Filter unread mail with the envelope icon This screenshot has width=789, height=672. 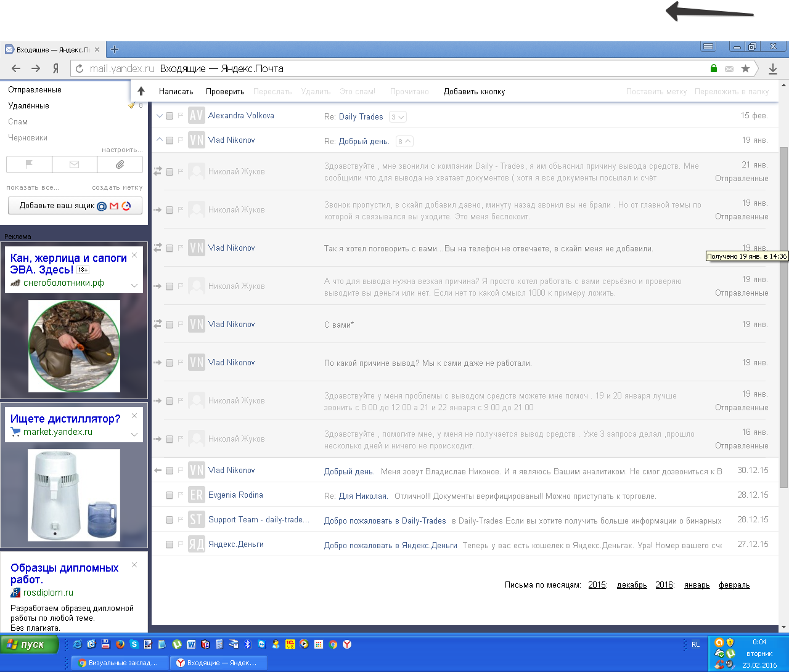point(75,164)
